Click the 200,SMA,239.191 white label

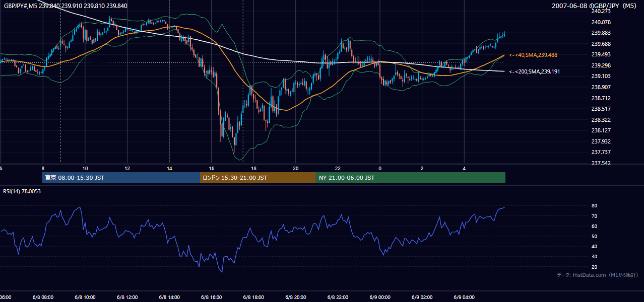point(534,71)
